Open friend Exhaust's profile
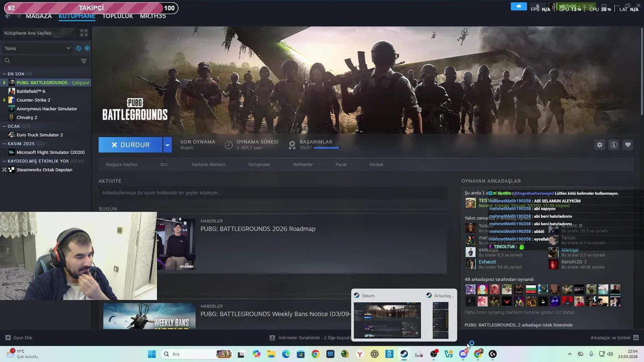The height and width of the screenshot is (362, 644). [487, 262]
